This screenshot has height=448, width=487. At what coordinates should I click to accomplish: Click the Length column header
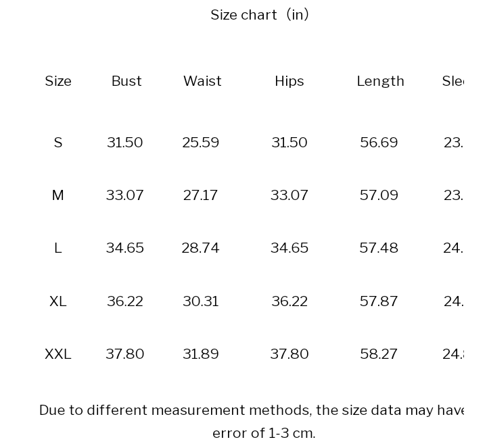tap(380, 81)
